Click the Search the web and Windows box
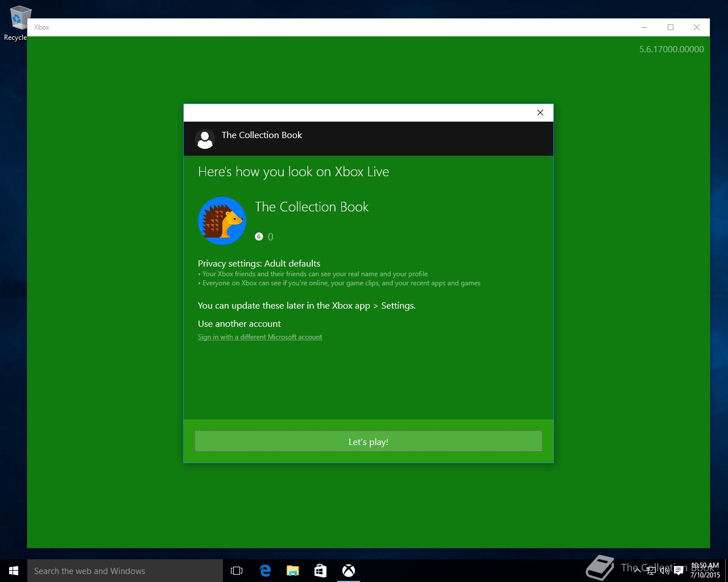 tap(125, 571)
